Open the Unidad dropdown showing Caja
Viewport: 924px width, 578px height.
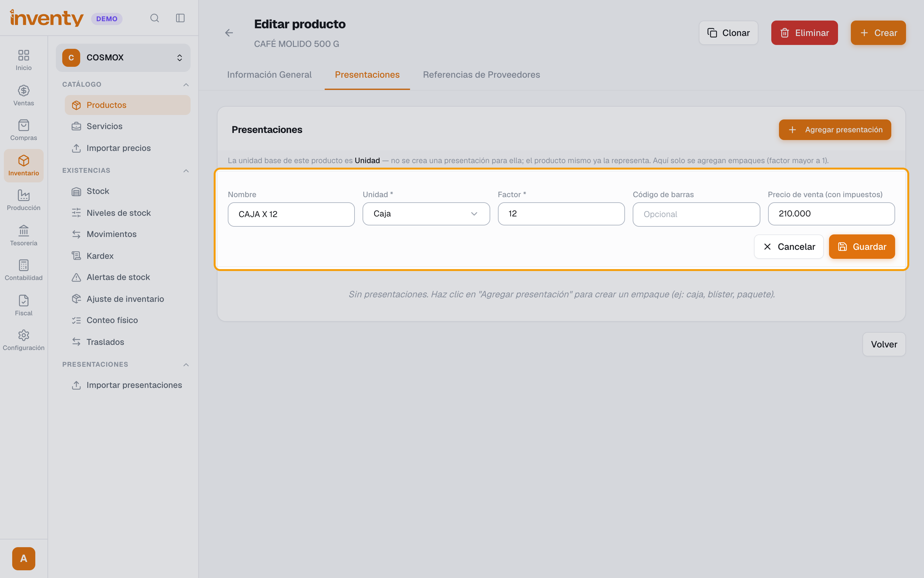coord(426,214)
